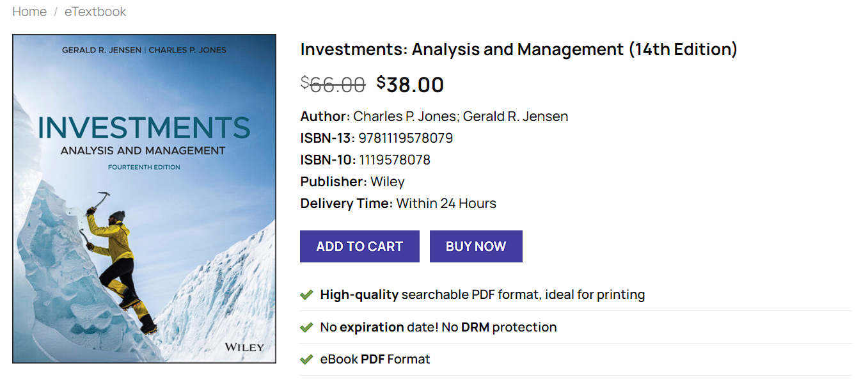Click the checkmark next to No expiration notice
Viewport: 868px width, 384px height.
[305, 326]
